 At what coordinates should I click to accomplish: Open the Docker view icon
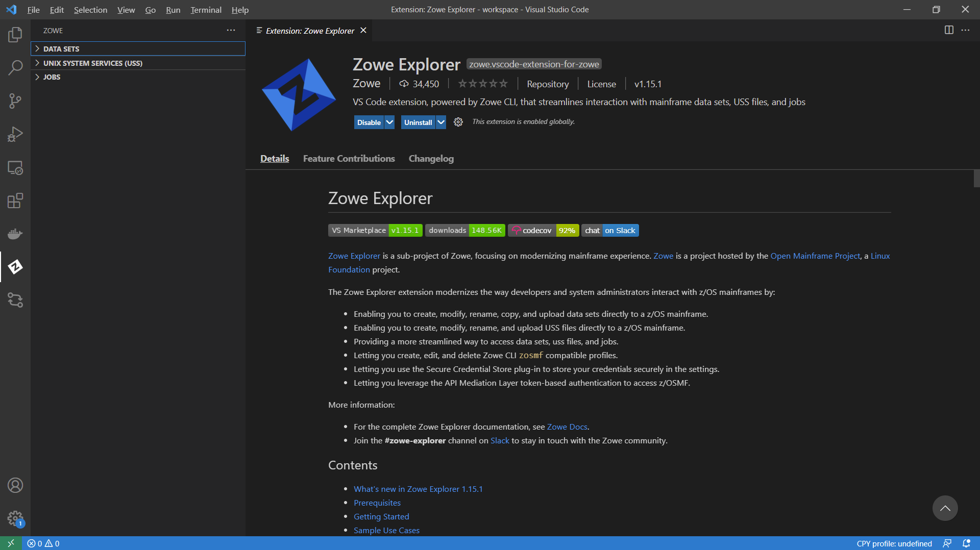pos(15,234)
